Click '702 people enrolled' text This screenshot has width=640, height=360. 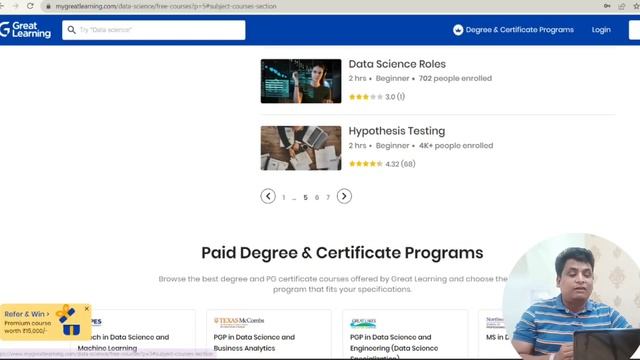(x=455, y=78)
